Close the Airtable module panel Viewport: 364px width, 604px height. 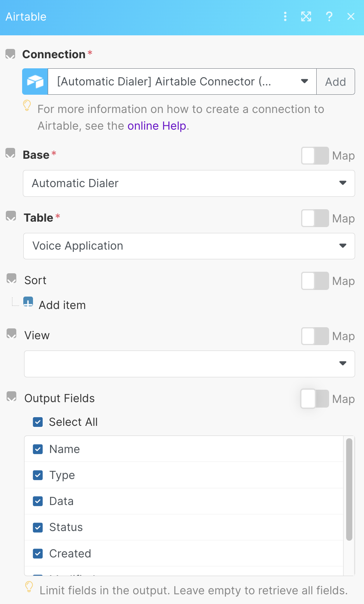351,16
